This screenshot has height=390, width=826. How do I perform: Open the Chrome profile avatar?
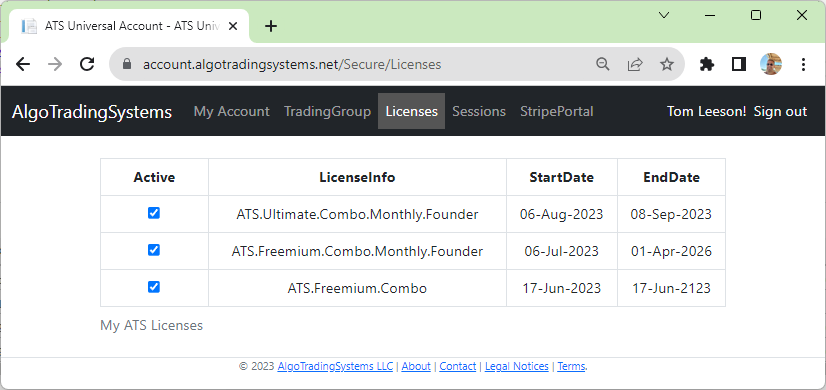[771, 64]
